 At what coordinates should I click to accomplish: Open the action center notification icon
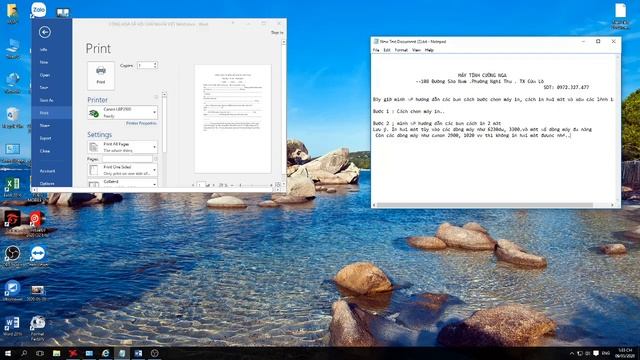596,353
